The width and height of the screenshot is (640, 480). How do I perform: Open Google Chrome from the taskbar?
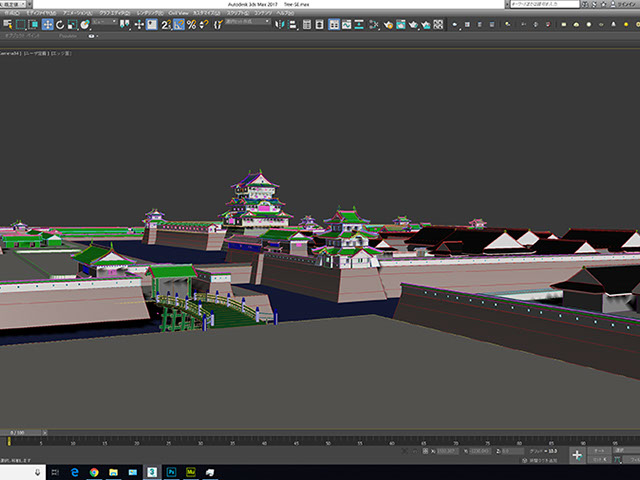(93, 470)
